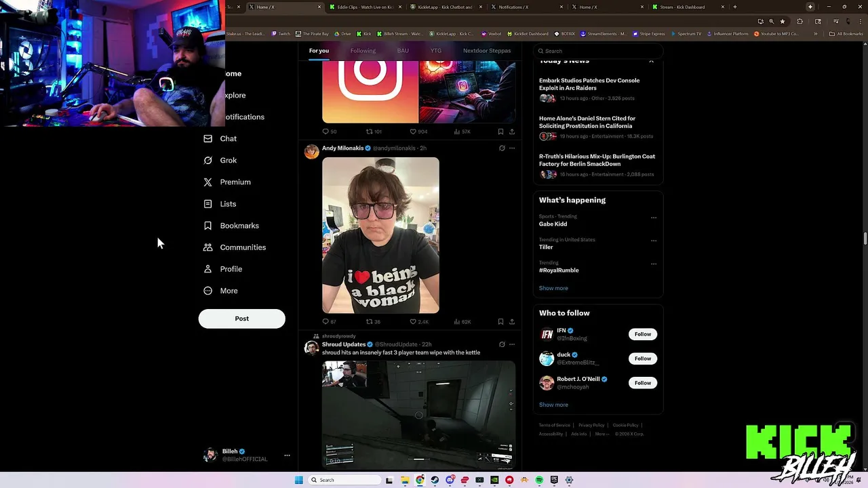
Task: Click the page vertical scrollbar thumb
Action: pos(865,239)
